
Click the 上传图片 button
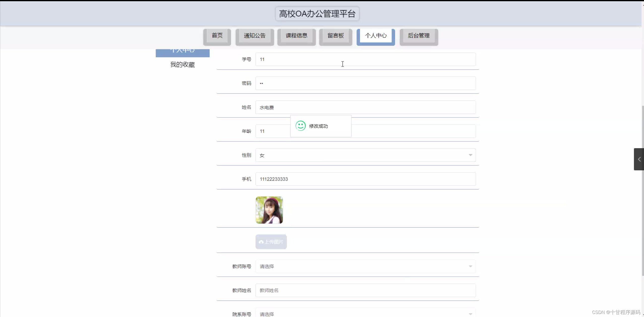pyautogui.click(x=271, y=242)
